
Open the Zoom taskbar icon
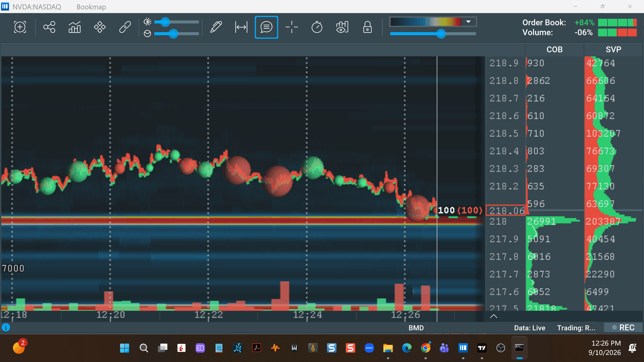click(369, 348)
